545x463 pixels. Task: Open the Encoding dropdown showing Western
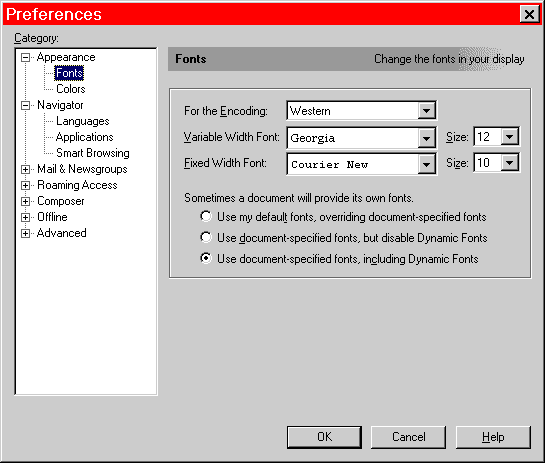tap(361, 111)
